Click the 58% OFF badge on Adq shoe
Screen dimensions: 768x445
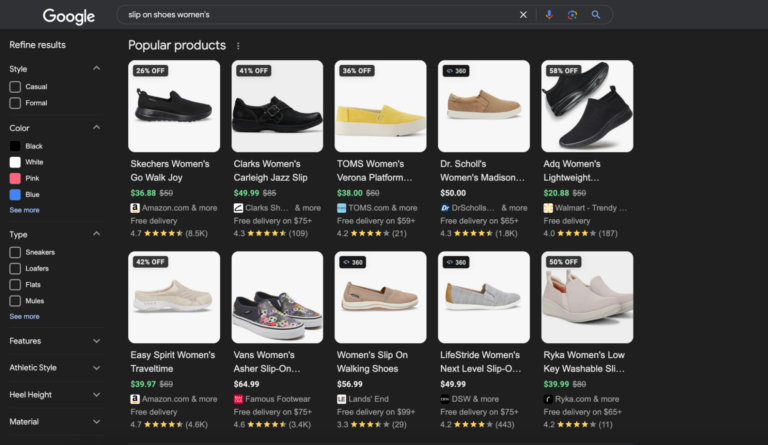(563, 71)
